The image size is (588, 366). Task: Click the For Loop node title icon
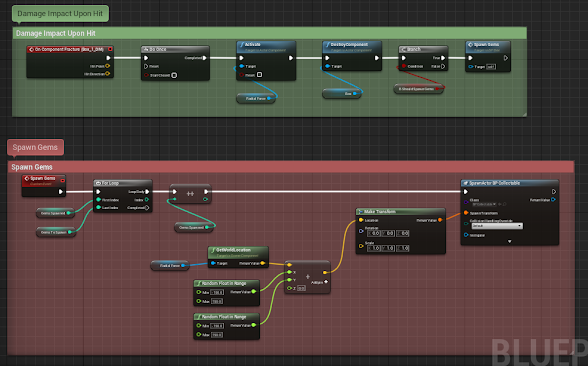98,183
